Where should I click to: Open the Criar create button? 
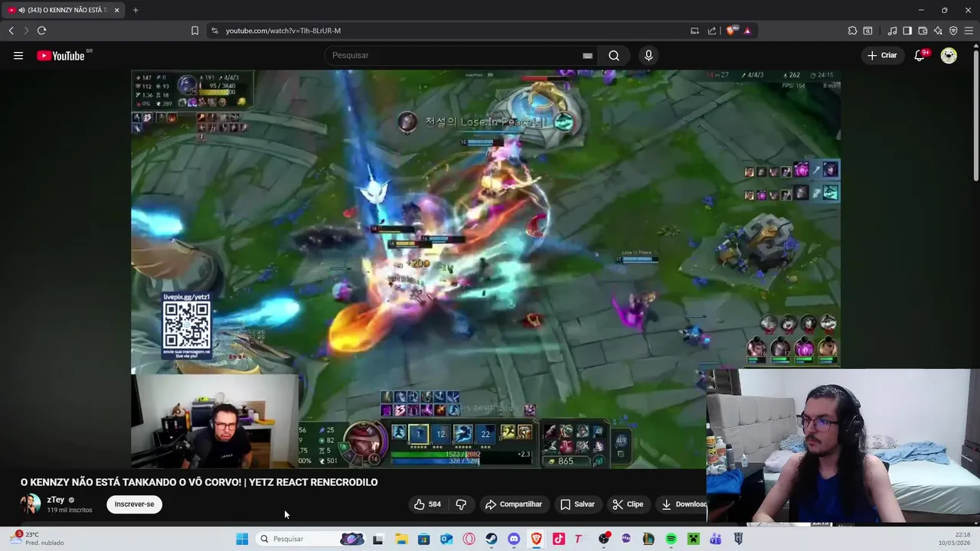pos(881,55)
